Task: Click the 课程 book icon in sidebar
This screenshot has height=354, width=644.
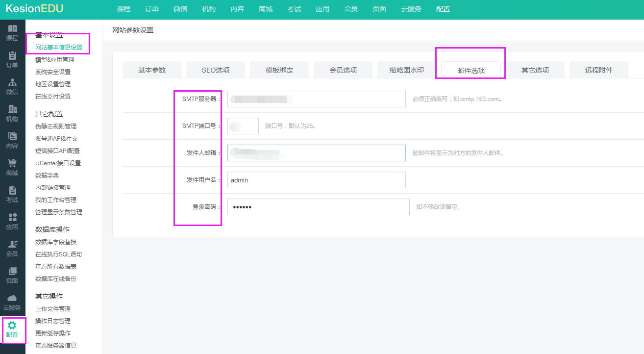Action: pos(13,29)
